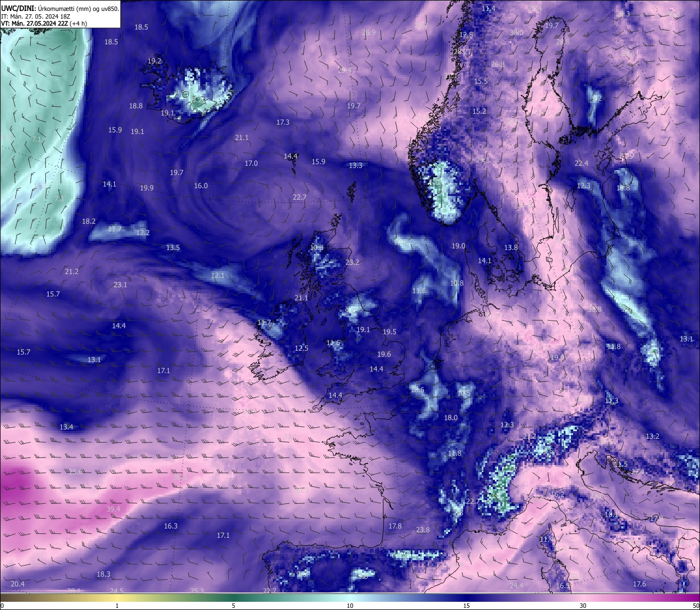Click the 19.0 value near Denmark
The height and width of the screenshot is (610, 700).
[x=458, y=246]
